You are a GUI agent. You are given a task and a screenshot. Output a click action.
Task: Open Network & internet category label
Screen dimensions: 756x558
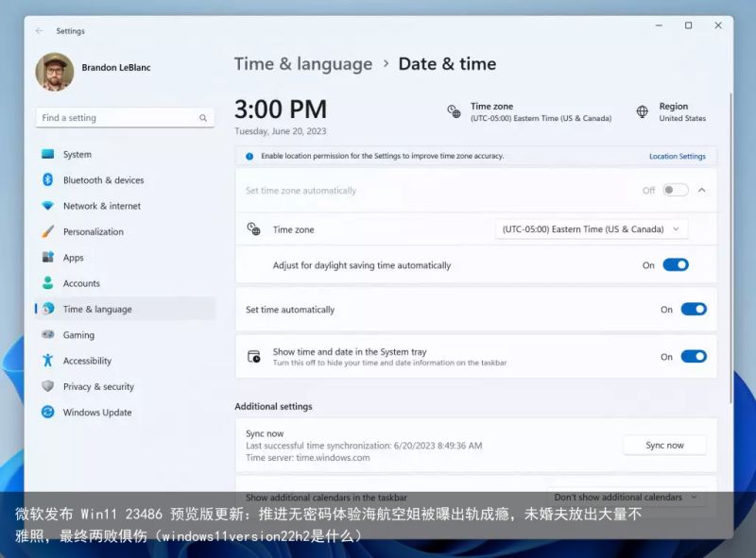(102, 206)
